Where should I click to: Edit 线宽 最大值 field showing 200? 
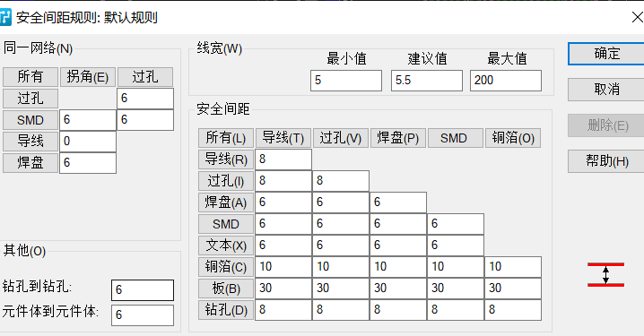506,81
